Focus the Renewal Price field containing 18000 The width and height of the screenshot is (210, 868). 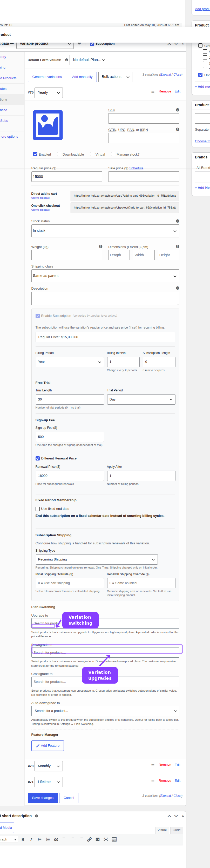click(x=70, y=476)
